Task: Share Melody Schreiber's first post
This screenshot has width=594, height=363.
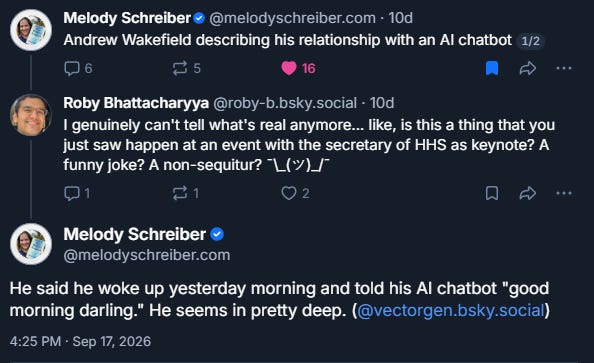Action: (528, 69)
